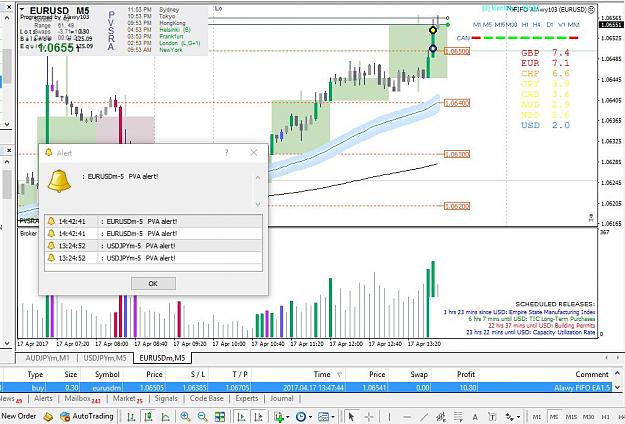Switch chart to line chart mode
The width and height of the screenshot is (625, 424).
[165, 417]
